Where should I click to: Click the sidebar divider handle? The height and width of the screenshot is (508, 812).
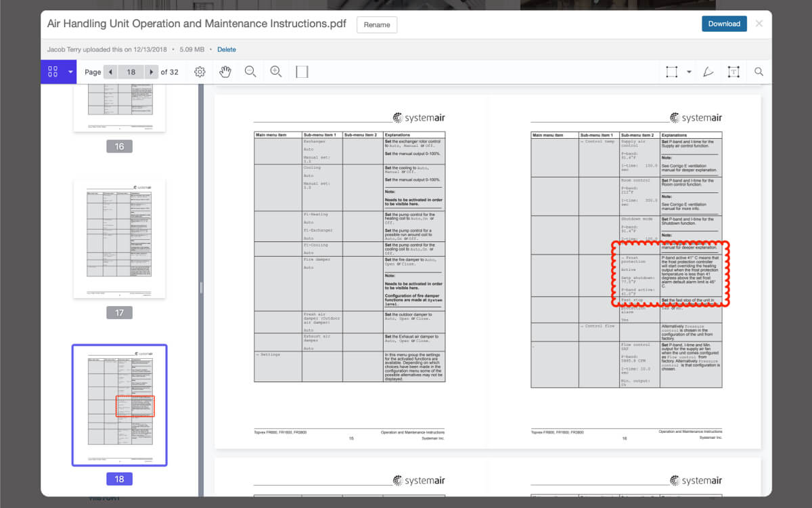(x=200, y=288)
